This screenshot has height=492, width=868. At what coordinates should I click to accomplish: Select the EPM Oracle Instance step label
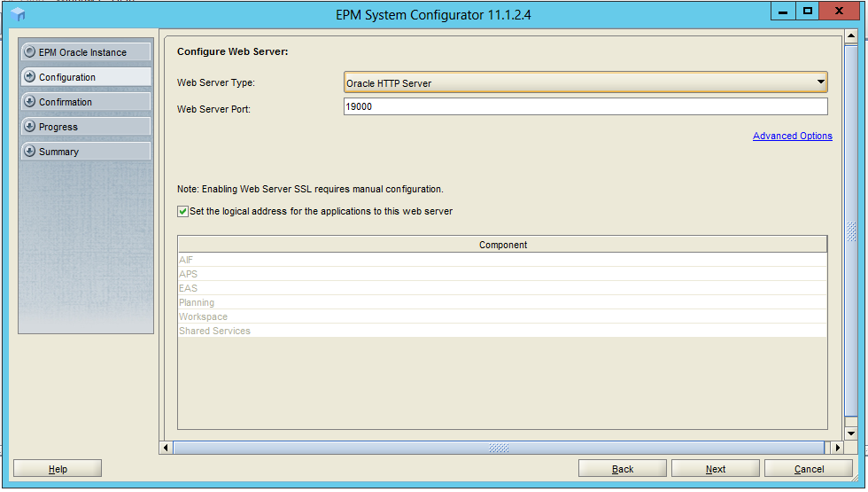(x=82, y=52)
